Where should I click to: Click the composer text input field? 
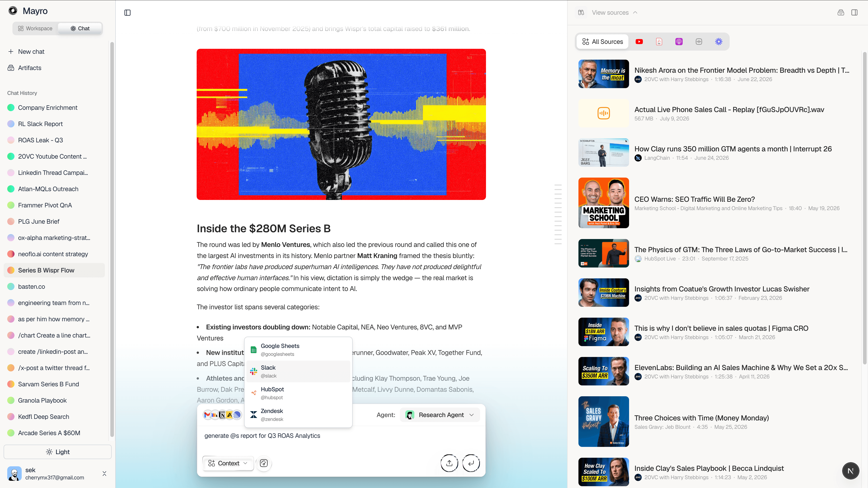(x=341, y=439)
